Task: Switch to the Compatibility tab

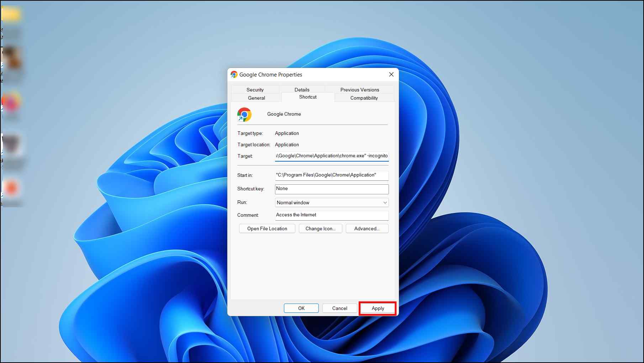Action: click(x=364, y=98)
